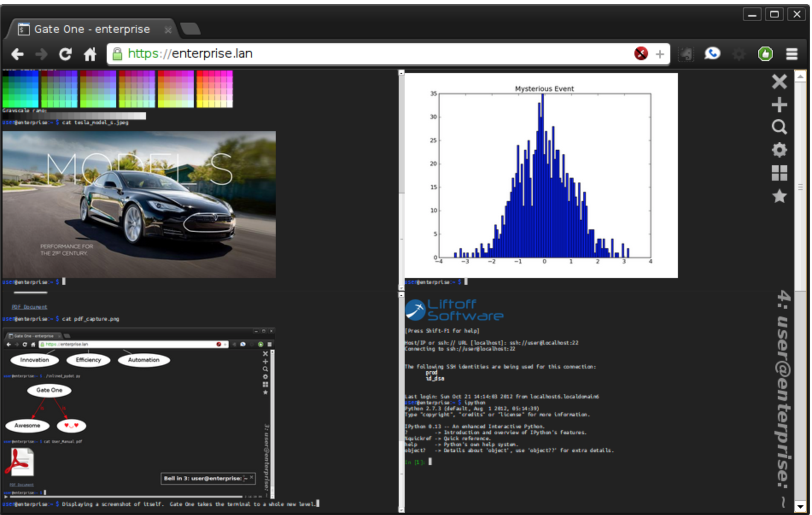This screenshot has height=515, width=812.
Task: Open bookmarks with the star icon
Action: (x=779, y=196)
